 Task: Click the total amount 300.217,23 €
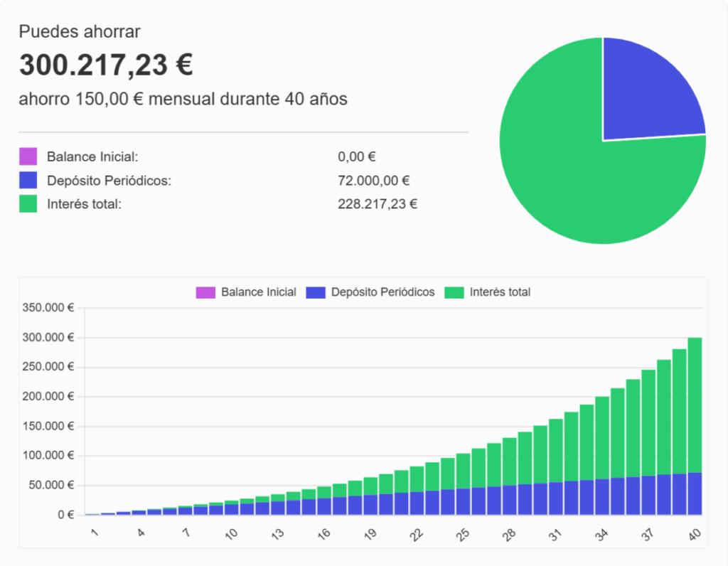[106, 65]
